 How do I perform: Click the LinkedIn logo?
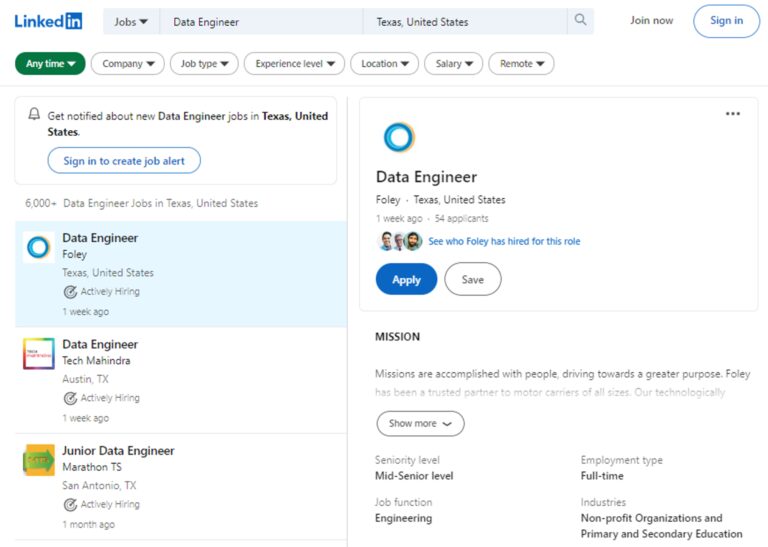48,21
